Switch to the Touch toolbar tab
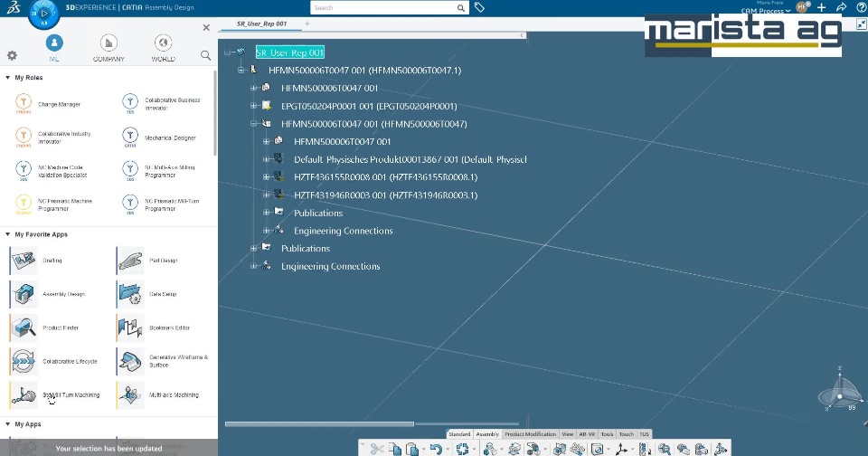The width and height of the screenshot is (868, 456). click(626, 434)
